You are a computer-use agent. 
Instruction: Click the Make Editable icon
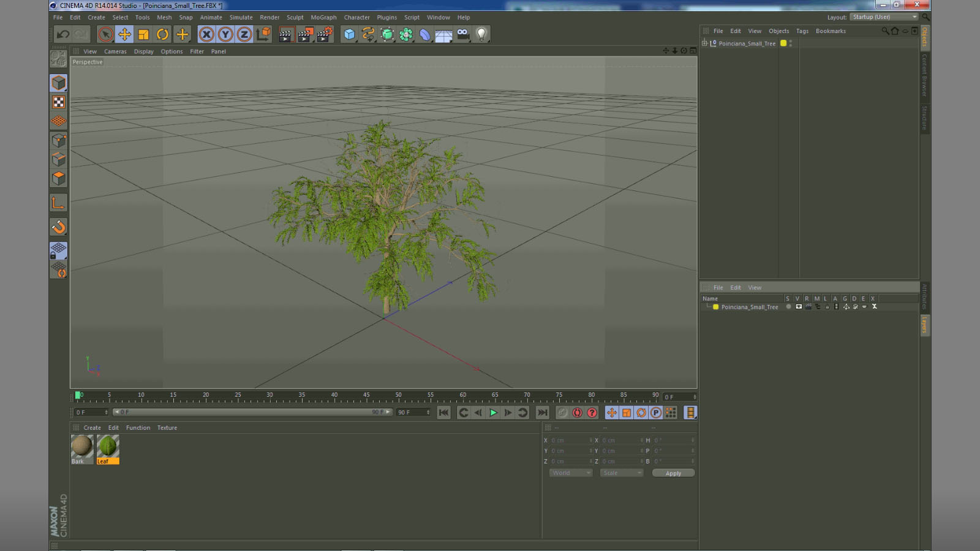point(59,59)
